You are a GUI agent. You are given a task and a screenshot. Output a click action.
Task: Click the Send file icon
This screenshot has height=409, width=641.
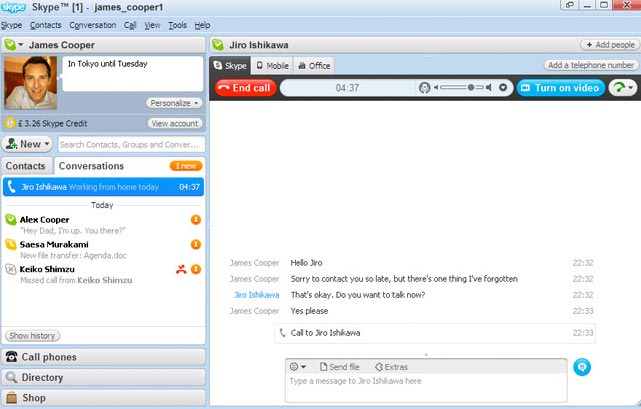(x=323, y=367)
